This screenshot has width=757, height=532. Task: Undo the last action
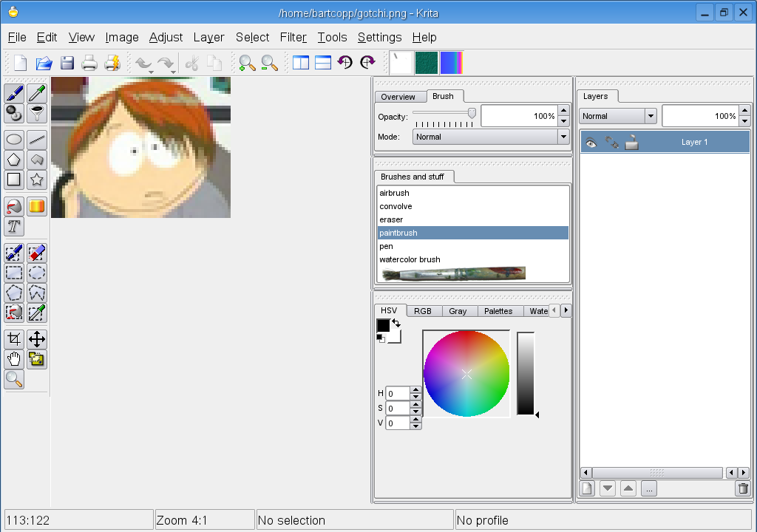143,64
